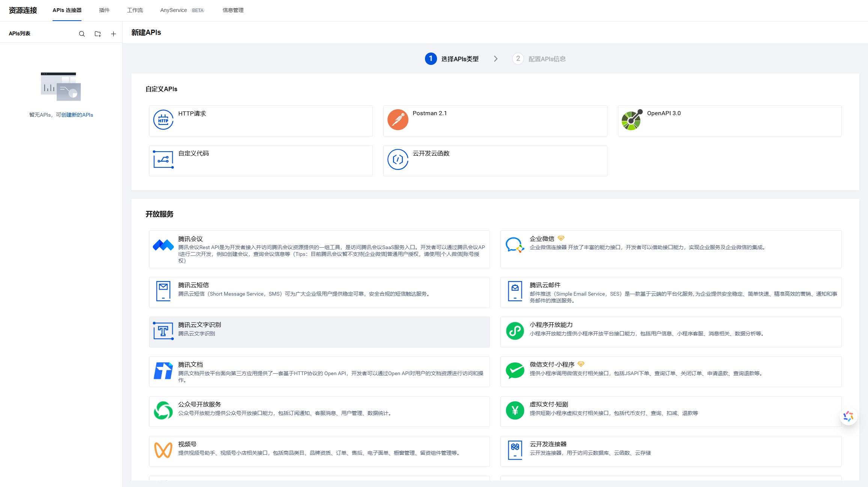Click the diamond badge next to 企业微信
Screen dimensions: 868x487
click(561, 238)
